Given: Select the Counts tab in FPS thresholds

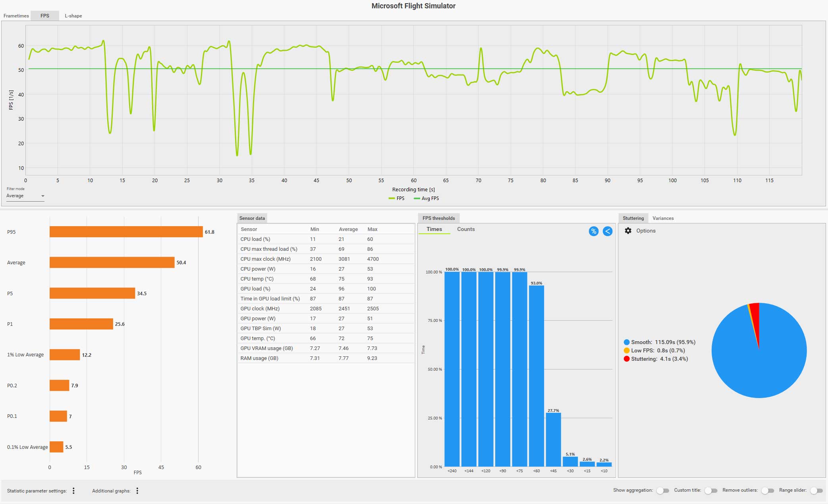Looking at the screenshot, I should [x=465, y=229].
